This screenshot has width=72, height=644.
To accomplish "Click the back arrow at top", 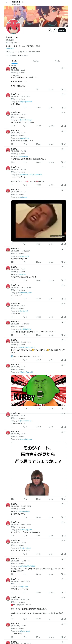I will pos(7,3).
